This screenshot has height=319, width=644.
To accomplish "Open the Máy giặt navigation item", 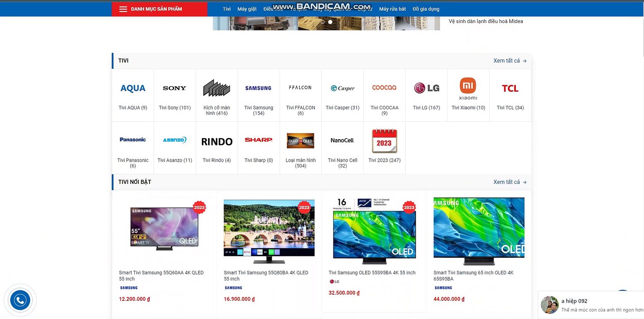I will [x=247, y=9].
